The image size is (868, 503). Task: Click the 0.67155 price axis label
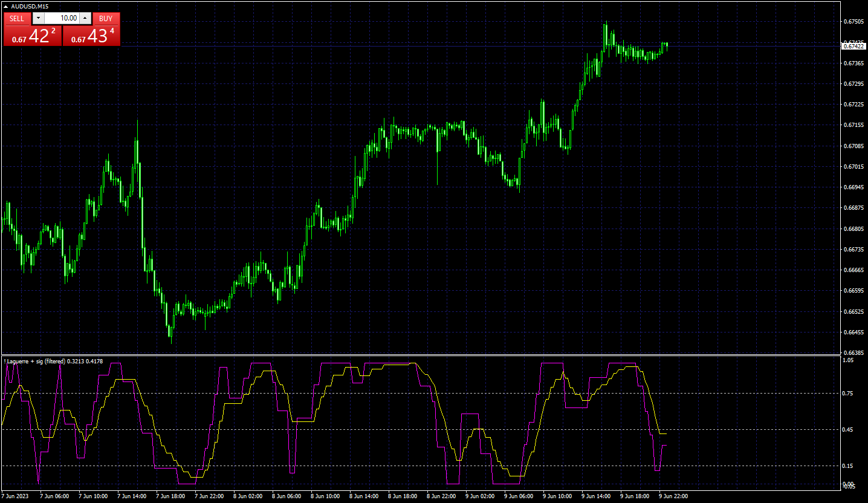tap(853, 125)
